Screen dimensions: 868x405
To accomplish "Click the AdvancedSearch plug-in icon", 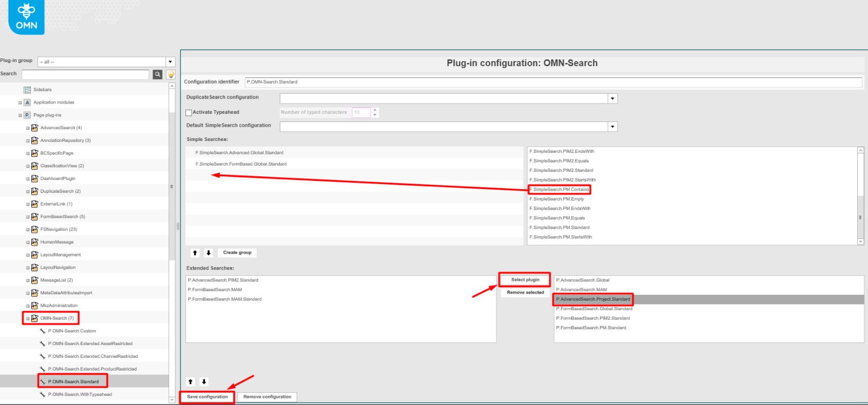I will 34,128.
